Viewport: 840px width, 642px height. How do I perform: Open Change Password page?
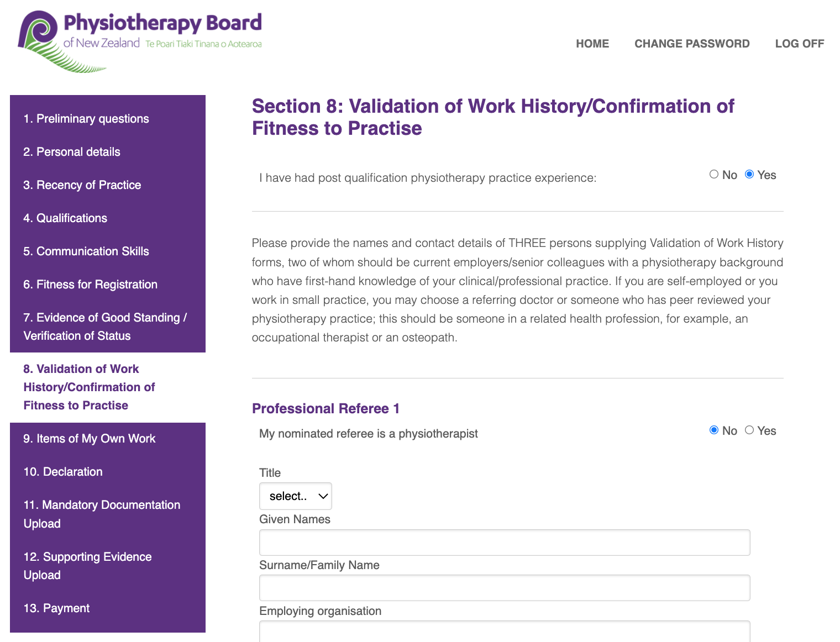pyautogui.click(x=692, y=44)
